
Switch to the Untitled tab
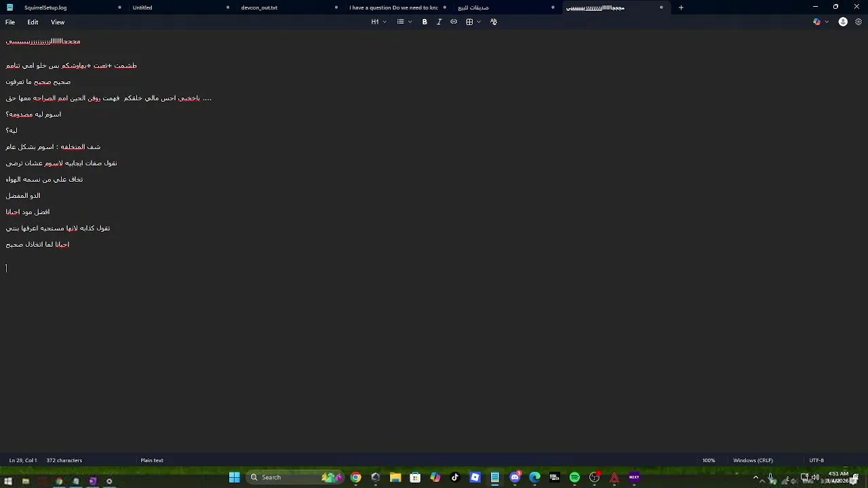click(x=180, y=7)
